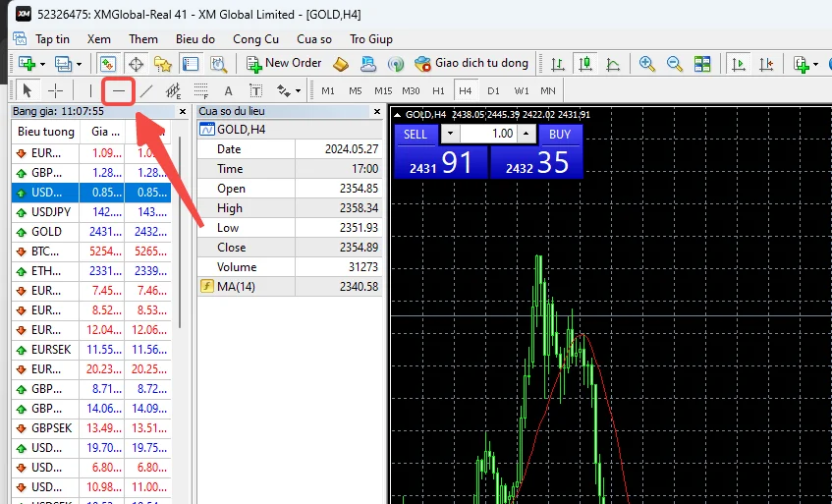Select the text 'A' tool

228,91
